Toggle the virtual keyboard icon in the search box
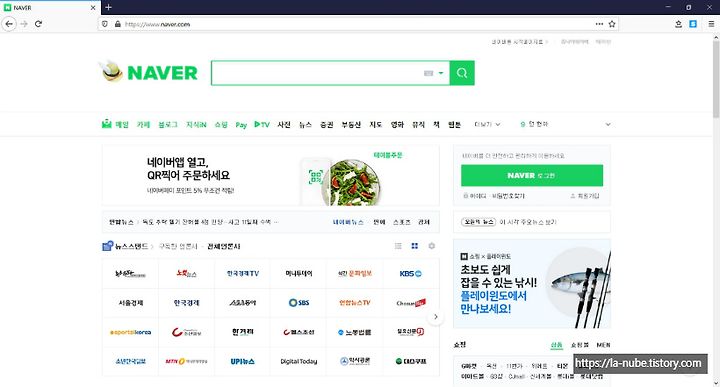This screenshot has width=720, height=387. click(x=428, y=73)
